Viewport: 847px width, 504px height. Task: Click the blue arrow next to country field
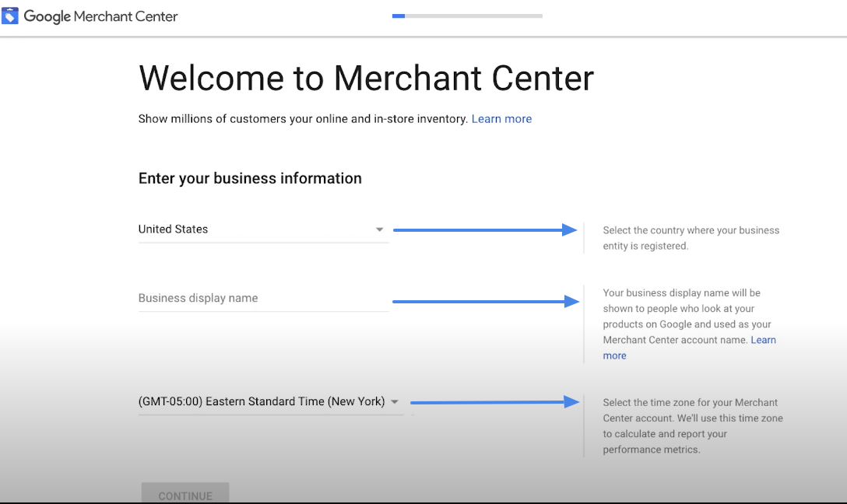[x=486, y=230]
